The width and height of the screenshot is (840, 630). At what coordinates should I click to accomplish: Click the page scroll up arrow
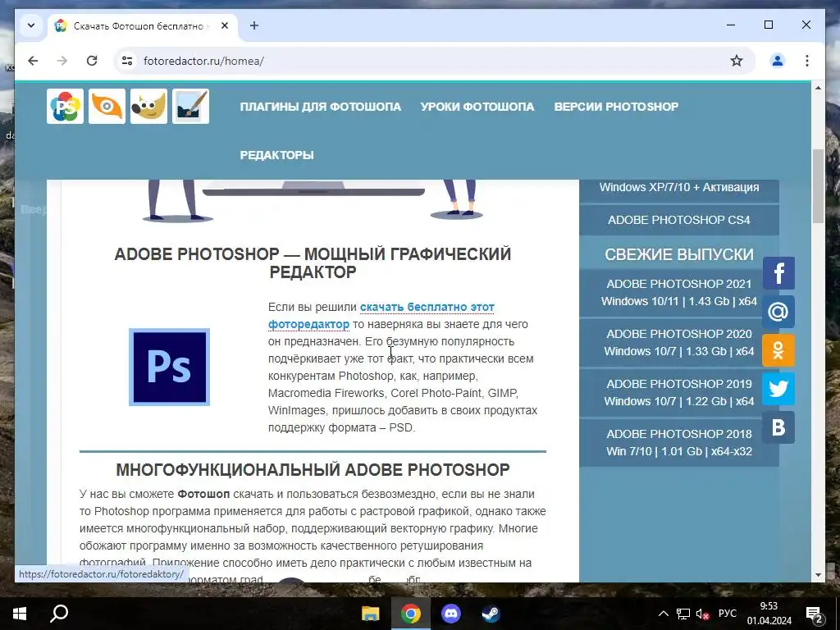[x=818, y=87]
